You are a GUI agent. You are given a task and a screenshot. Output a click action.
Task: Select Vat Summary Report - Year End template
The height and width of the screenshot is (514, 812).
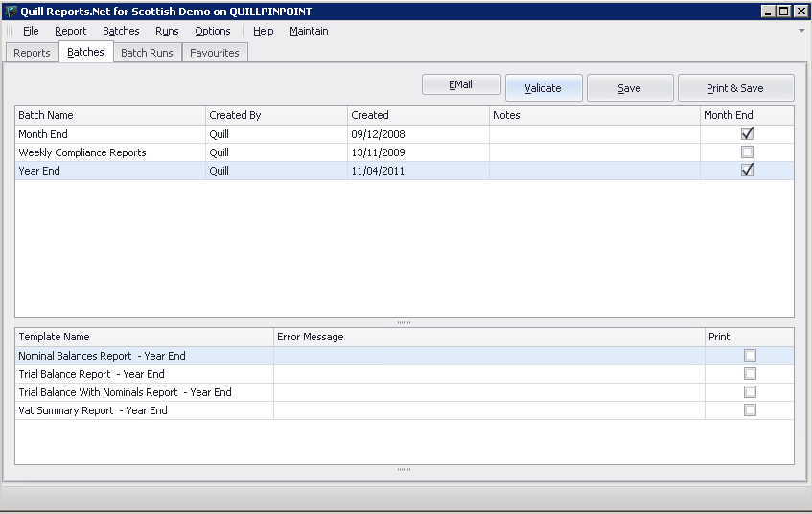coord(405,410)
